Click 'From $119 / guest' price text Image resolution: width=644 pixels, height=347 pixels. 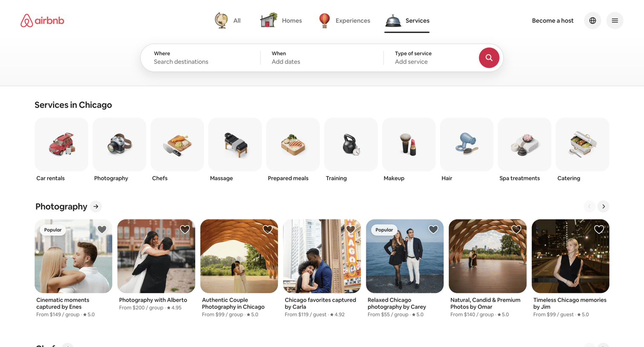[305, 315]
